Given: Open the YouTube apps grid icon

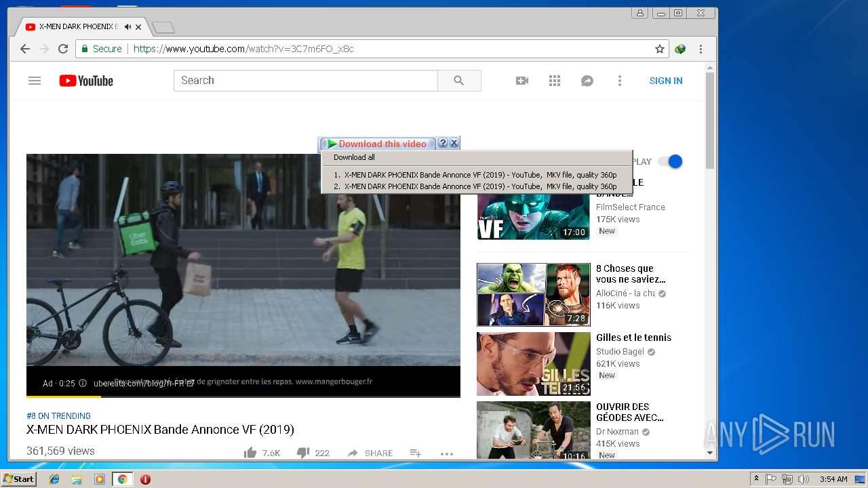Looking at the screenshot, I should coord(555,81).
